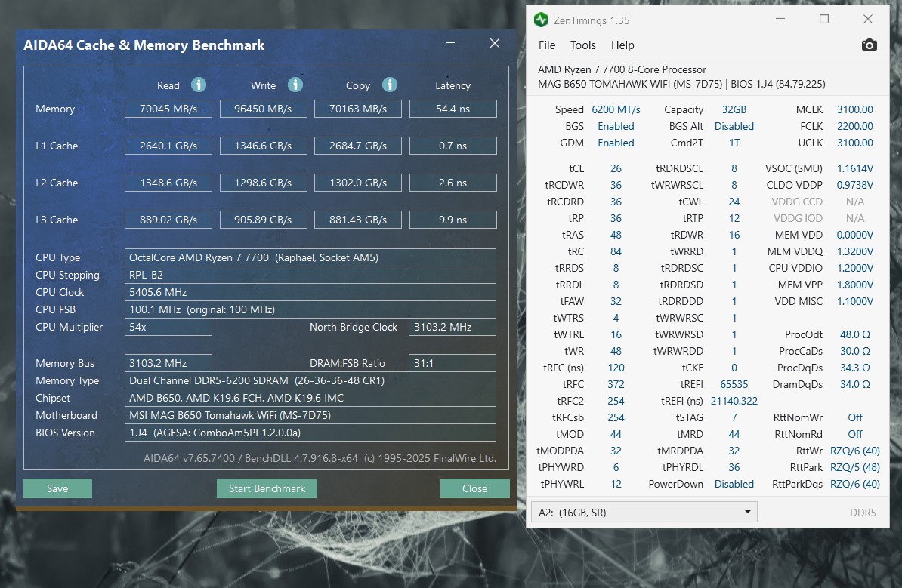Click the Cmd2T value 1T
The image size is (902, 588).
[x=734, y=143]
